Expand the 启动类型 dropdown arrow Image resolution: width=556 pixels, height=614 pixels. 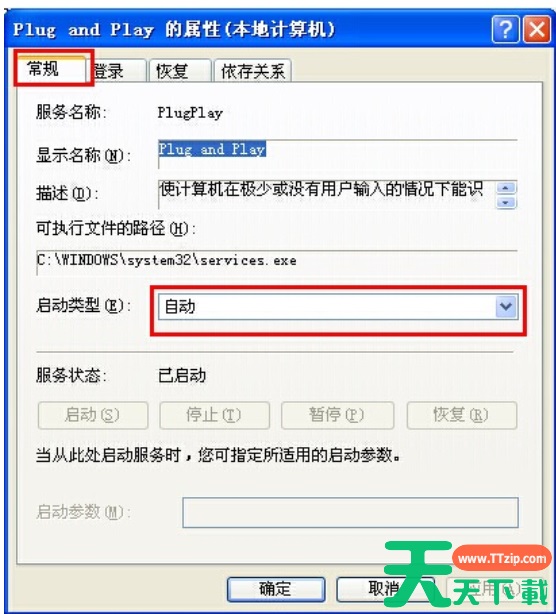click(x=506, y=306)
